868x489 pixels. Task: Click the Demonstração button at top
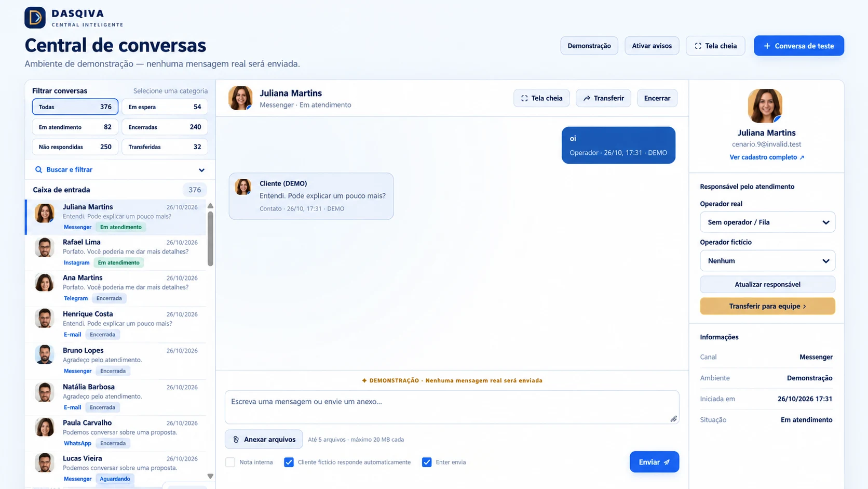(589, 46)
